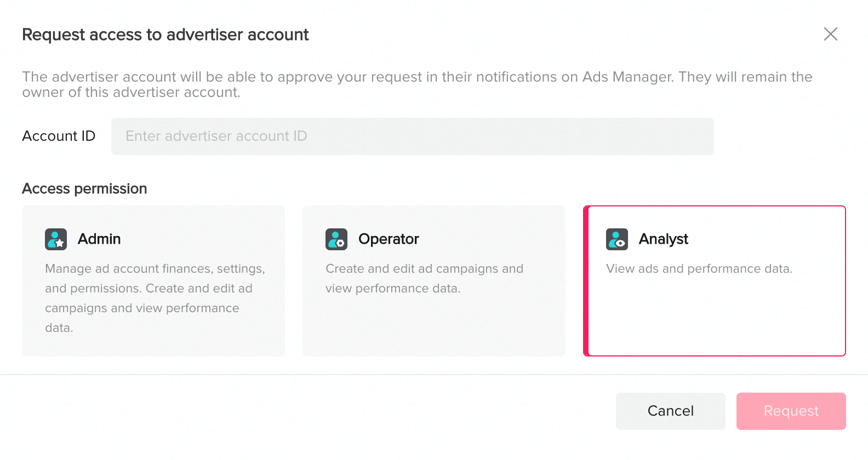Close the request access dialog
868x460 pixels.
831,34
